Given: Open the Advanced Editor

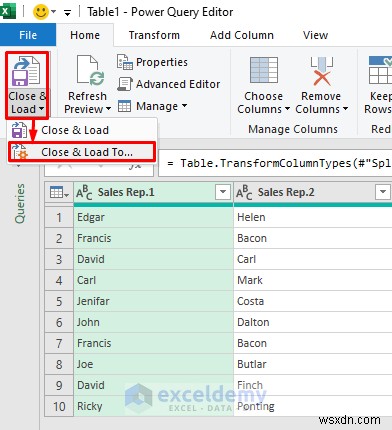Looking at the screenshot, I should (x=178, y=84).
